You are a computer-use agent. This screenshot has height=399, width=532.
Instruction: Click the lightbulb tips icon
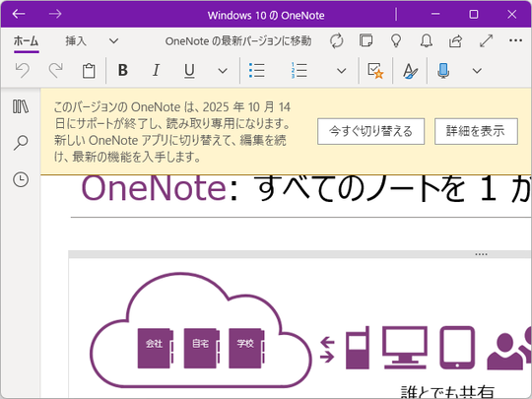point(396,40)
